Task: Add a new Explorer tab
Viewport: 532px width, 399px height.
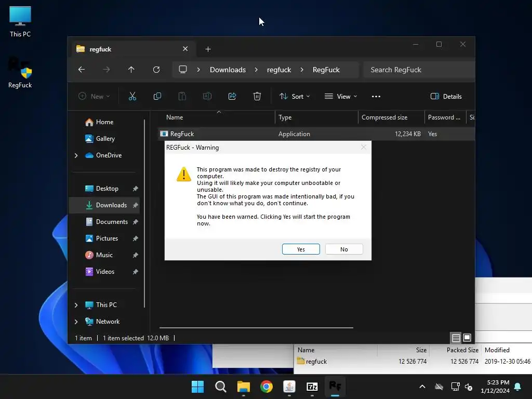Action: (208, 49)
